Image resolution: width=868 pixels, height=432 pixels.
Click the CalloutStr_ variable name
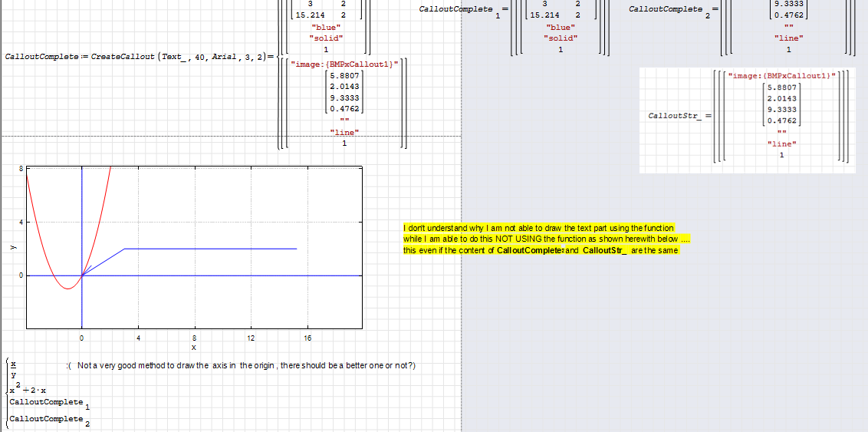pos(674,116)
